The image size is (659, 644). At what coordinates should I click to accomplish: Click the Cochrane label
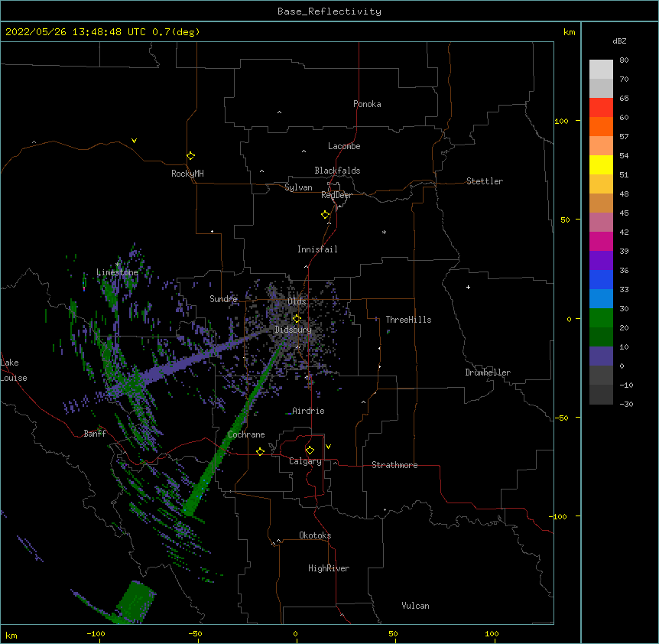coord(246,434)
